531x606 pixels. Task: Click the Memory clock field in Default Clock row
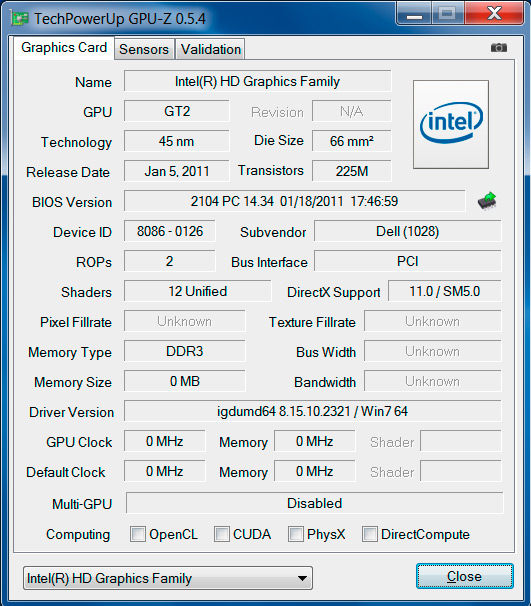point(315,471)
